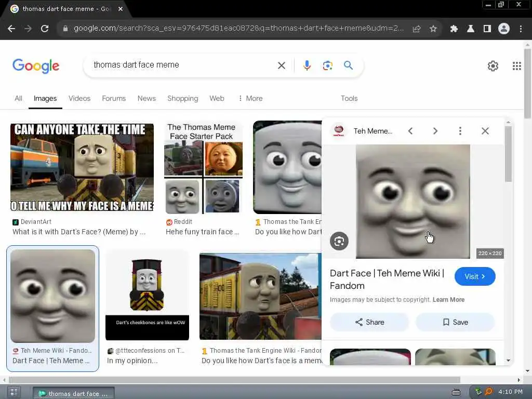Go back to the previous page
The image size is (532, 399).
(x=11, y=29)
